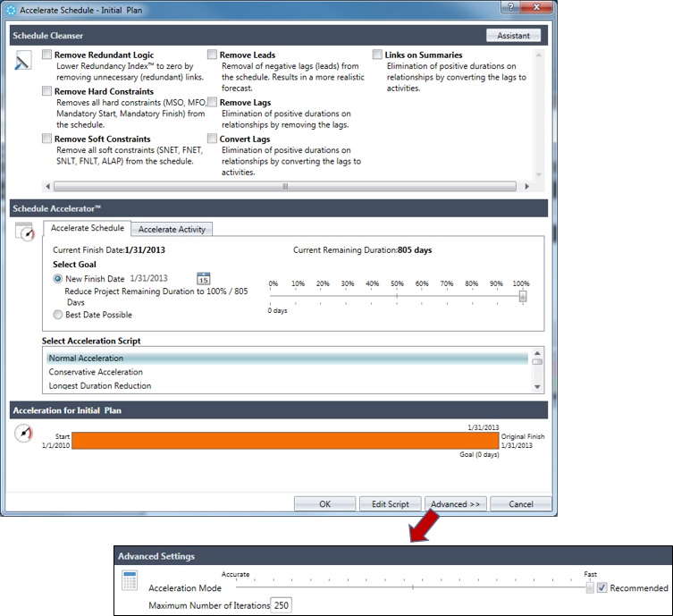Switch to the Accelerate Activity tab

tap(172, 229)
